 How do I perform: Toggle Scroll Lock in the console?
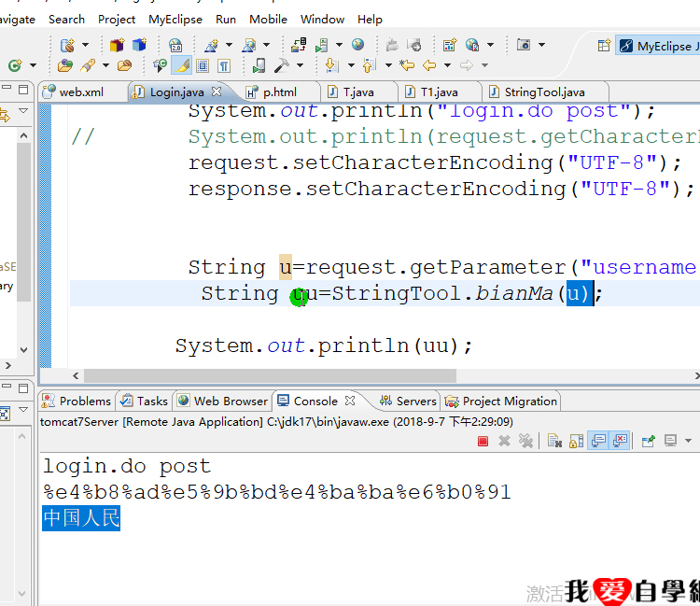[x=577, y=442]
